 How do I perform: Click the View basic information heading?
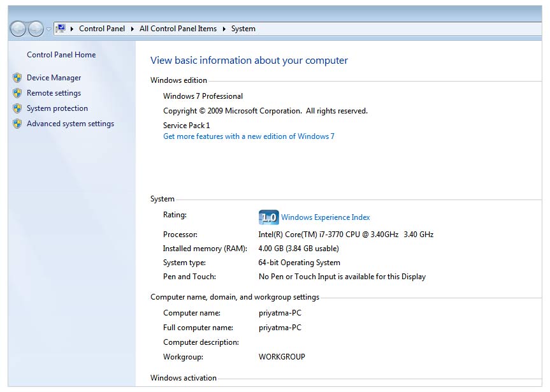(x=249, y=61)
